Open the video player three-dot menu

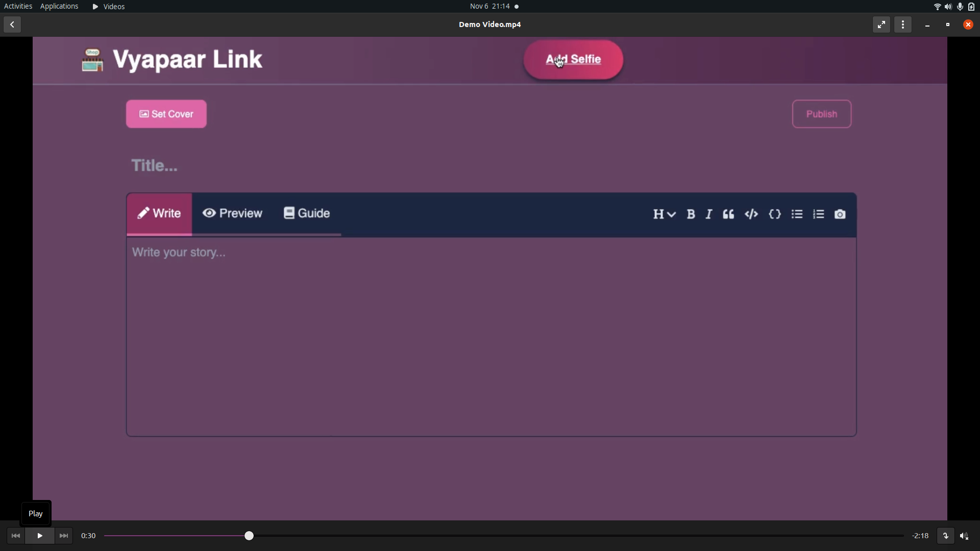click(903, 25)
